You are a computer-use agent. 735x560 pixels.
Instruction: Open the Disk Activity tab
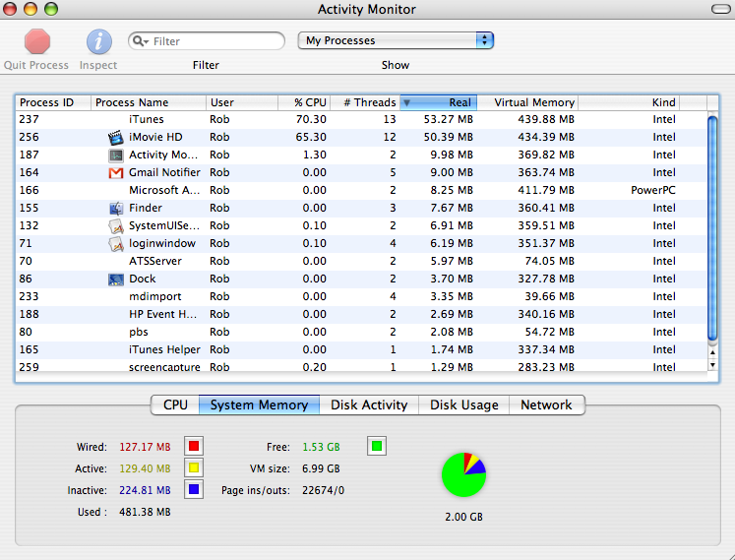point(369,404)
